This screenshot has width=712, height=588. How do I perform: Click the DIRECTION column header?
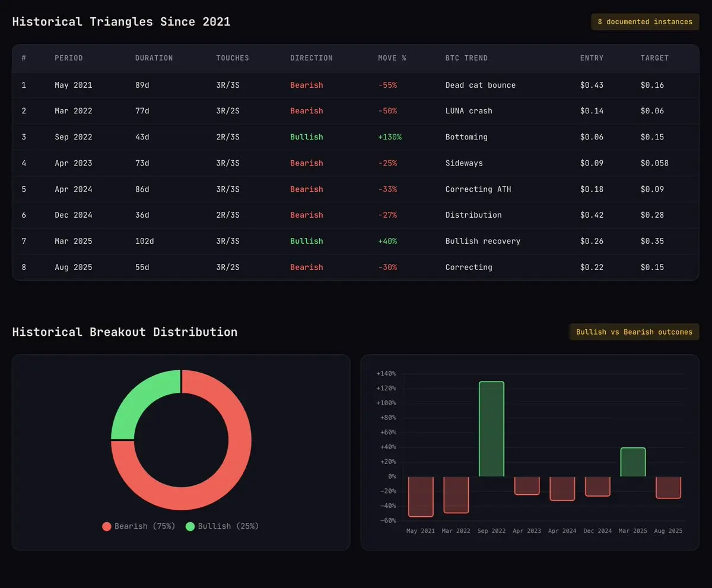tap(311, 58)
